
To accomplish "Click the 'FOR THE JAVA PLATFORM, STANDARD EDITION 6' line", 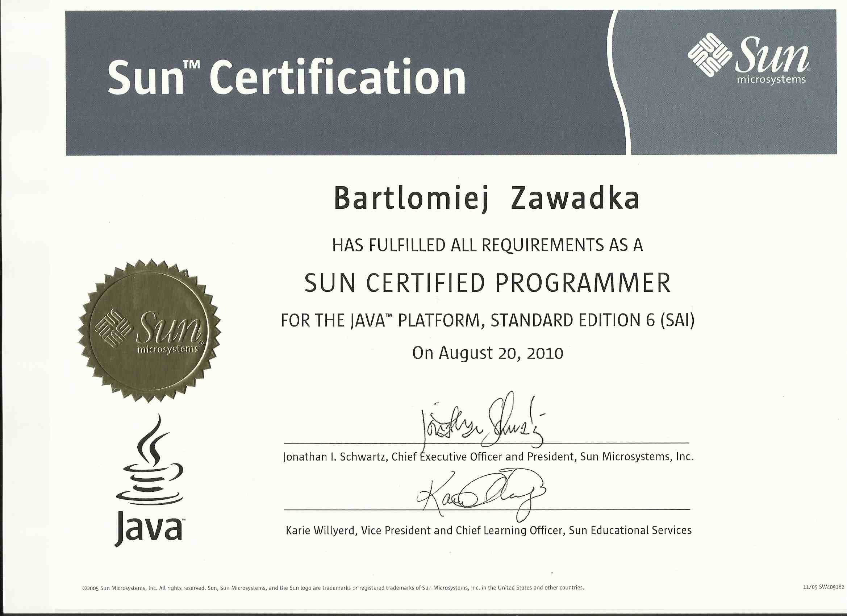I will click(x=487, y=321).
